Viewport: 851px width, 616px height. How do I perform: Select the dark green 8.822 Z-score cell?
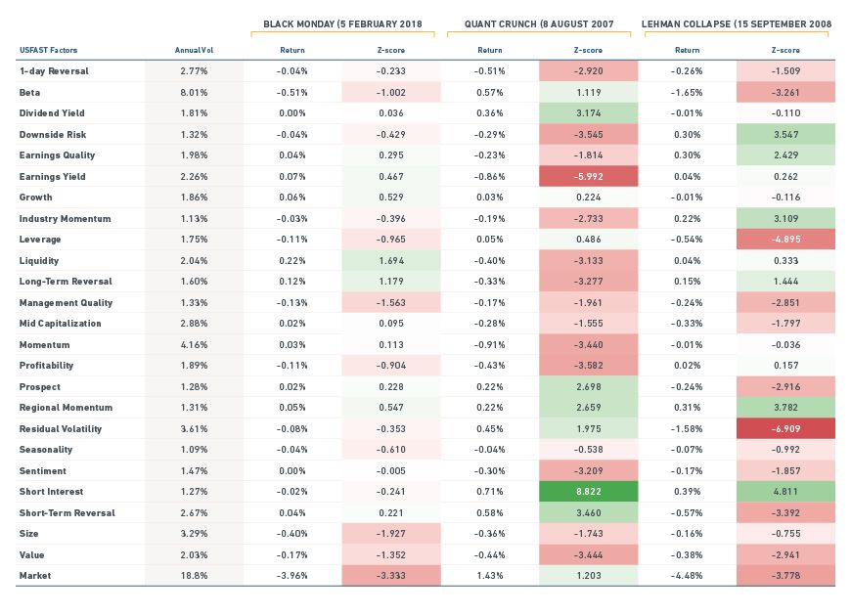588,492
